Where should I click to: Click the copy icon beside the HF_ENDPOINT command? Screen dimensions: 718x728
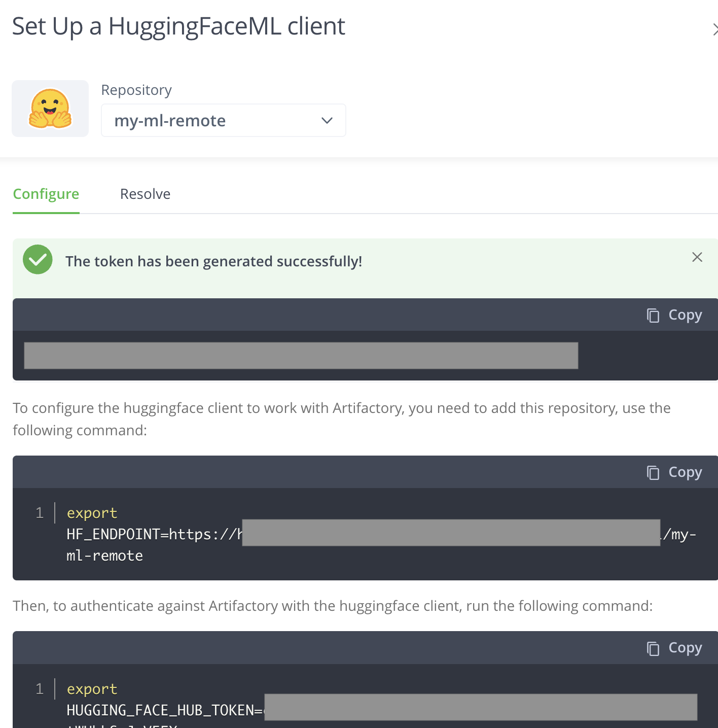[653, 472]
